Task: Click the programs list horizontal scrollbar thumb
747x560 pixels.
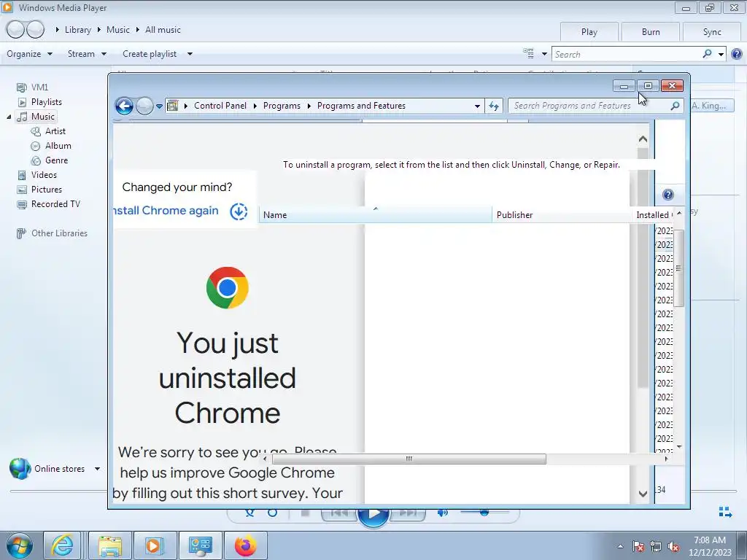Action: [409, 459]
